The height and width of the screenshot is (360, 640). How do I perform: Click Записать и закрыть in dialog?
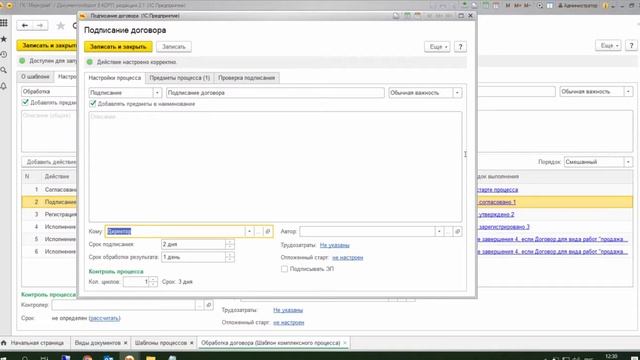(x=118, y=47)
